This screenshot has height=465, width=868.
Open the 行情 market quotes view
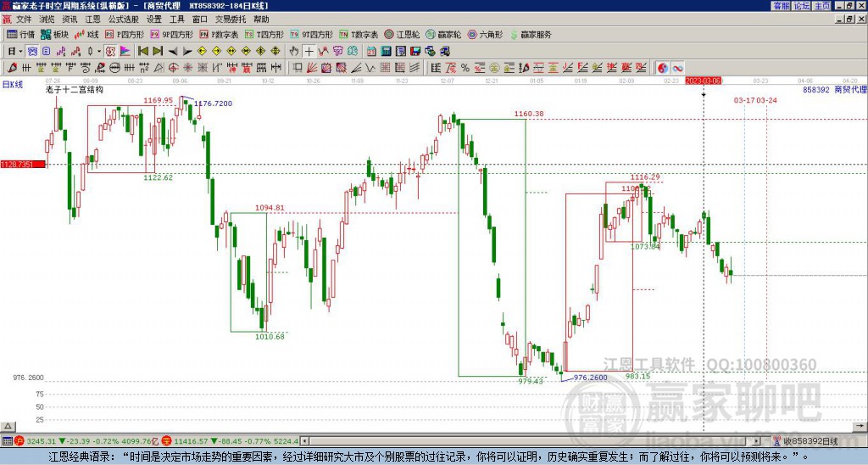20,35
